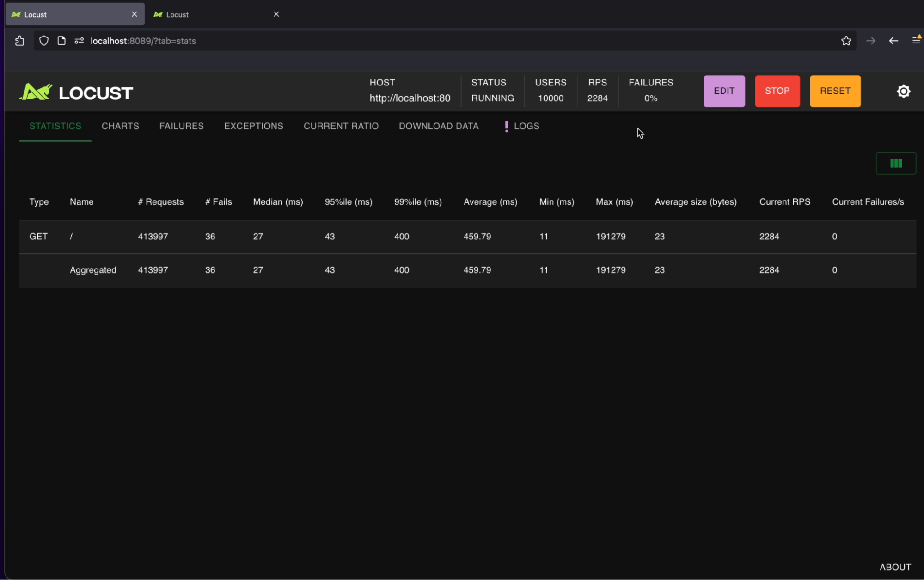This screenshot has height=580, width=924.
Task: Open the browser hamburger menu
Action: 916,41
